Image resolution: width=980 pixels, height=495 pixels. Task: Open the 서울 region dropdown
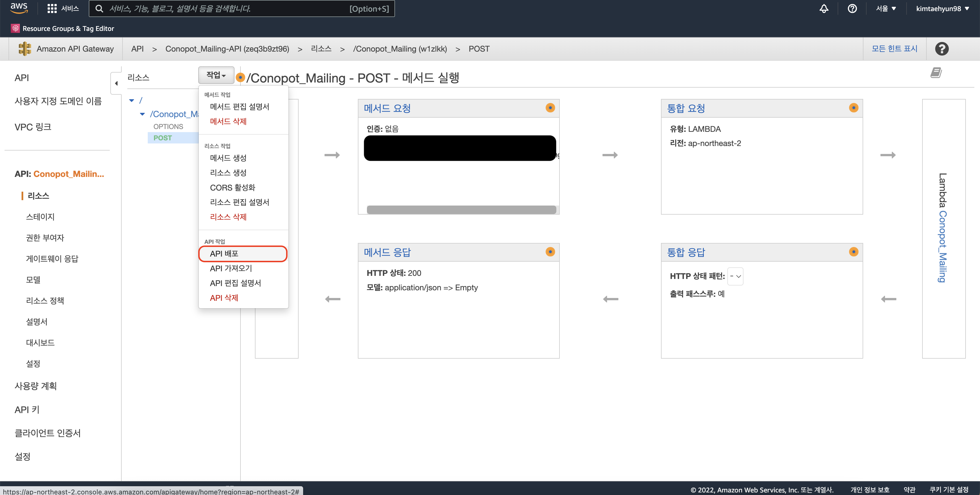tap(886, 9)
